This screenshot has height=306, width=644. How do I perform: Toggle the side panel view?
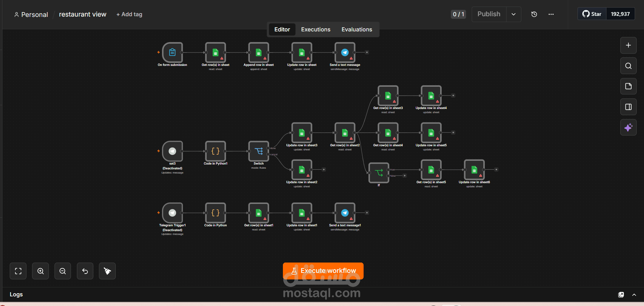click(x=628, y=107)
